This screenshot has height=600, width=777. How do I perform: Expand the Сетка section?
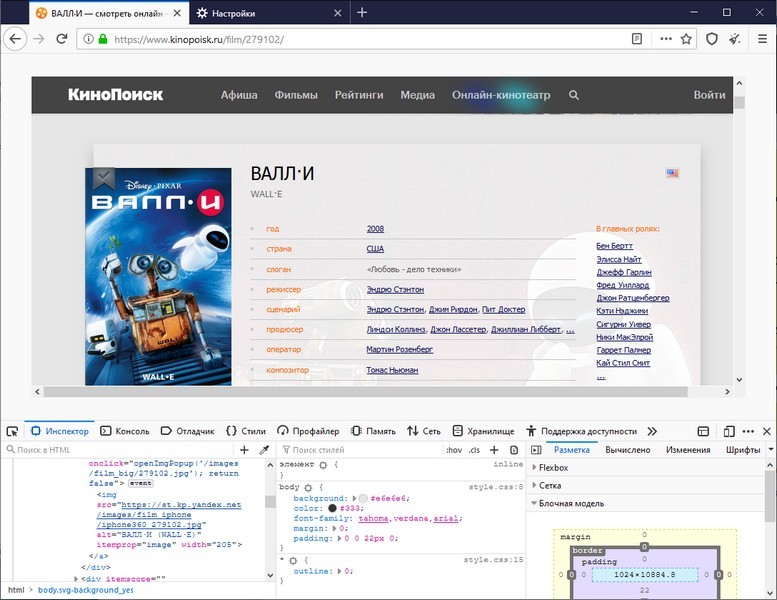[549, 485]
